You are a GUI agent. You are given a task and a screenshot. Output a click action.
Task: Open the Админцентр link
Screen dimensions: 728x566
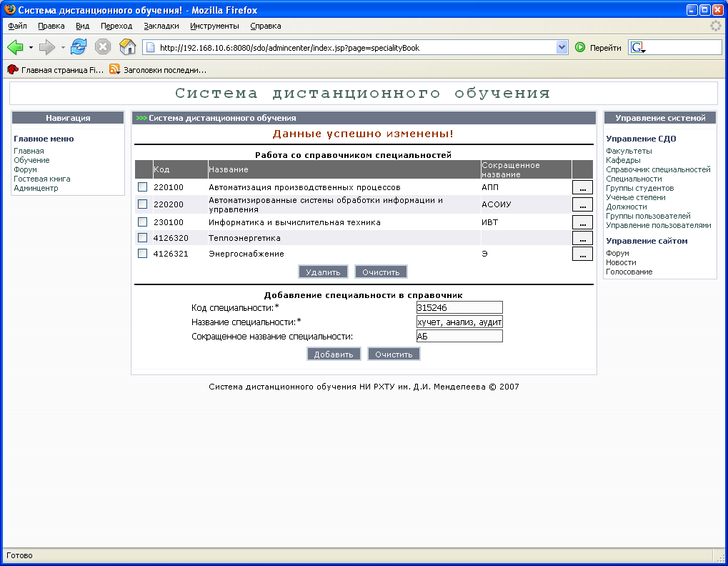coord(36,188)
